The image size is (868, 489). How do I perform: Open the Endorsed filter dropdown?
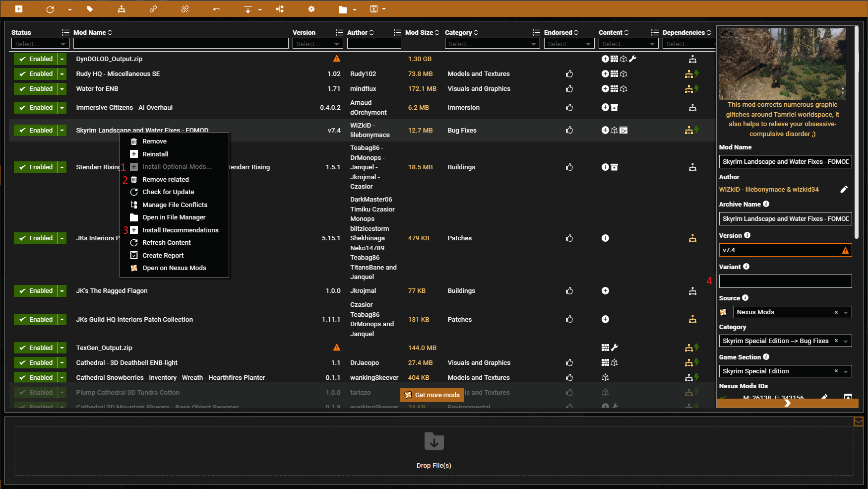click(569, 44)
